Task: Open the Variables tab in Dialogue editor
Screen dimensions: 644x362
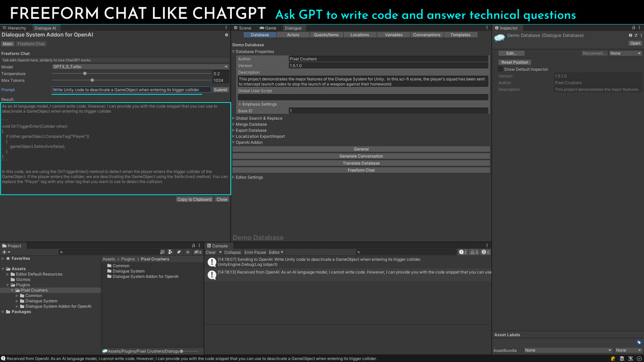Action: pyautogui.click(x=393, y=35)
